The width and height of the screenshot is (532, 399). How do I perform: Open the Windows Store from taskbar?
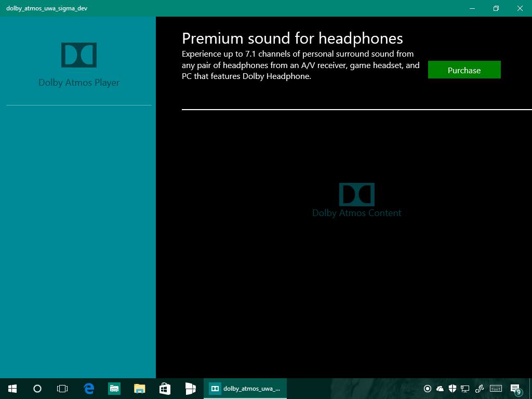click(x=165, y=389)
